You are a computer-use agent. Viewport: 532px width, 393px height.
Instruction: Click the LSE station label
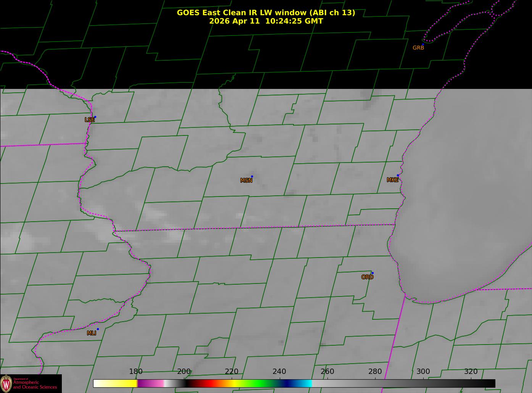pyautogui.click(x=89, y=120)
